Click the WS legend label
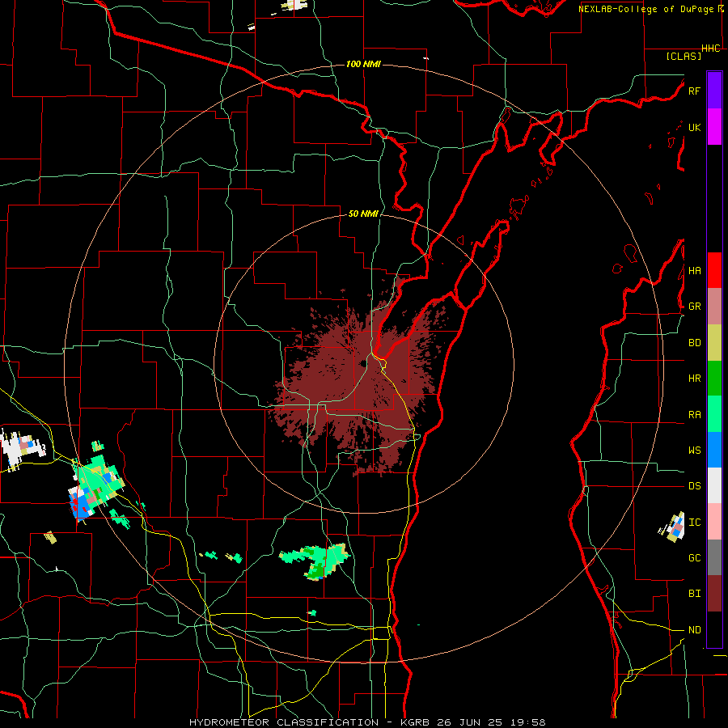The image size is (728, 728). point(694,450)
